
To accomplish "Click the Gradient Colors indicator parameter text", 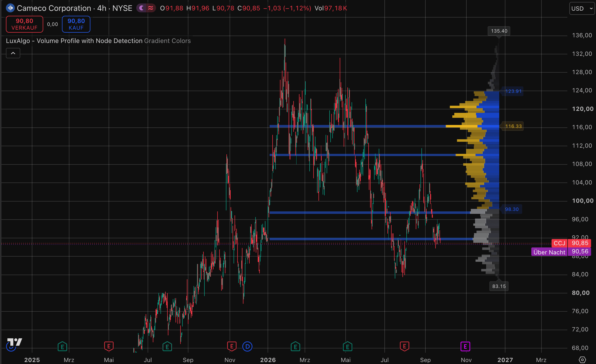I will click(167, 41).
